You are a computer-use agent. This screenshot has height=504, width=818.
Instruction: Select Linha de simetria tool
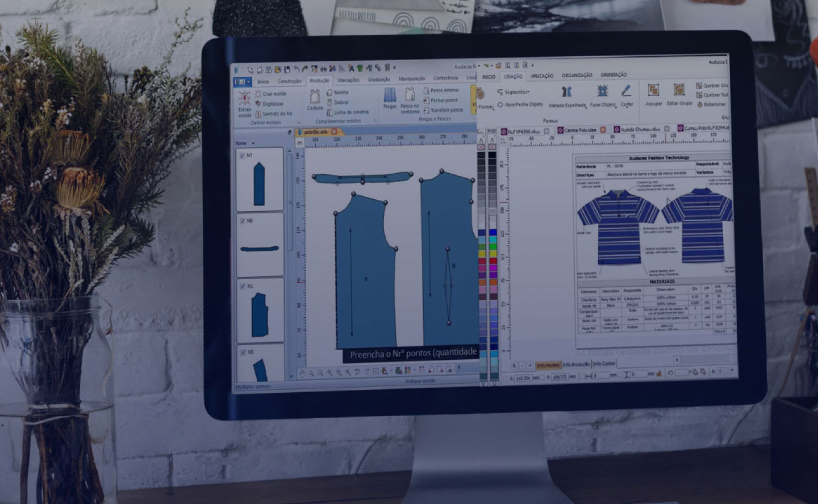[348, 112]
